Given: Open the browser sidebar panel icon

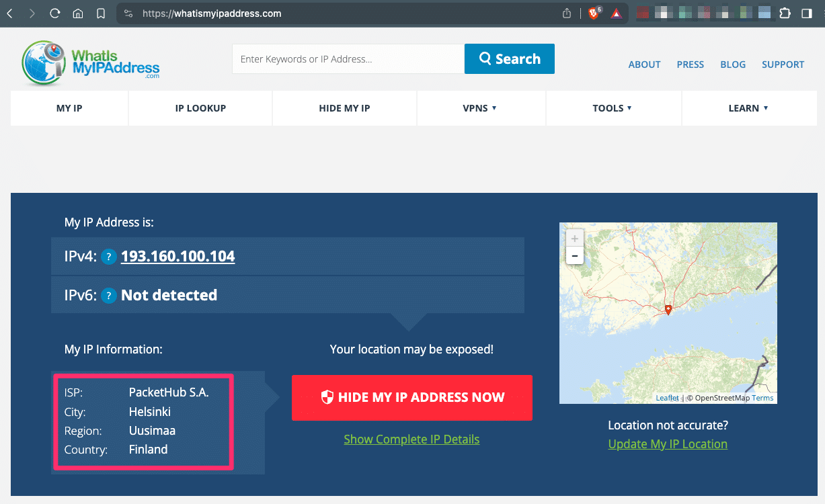Looking at the screenshot, I should (806, 12).
